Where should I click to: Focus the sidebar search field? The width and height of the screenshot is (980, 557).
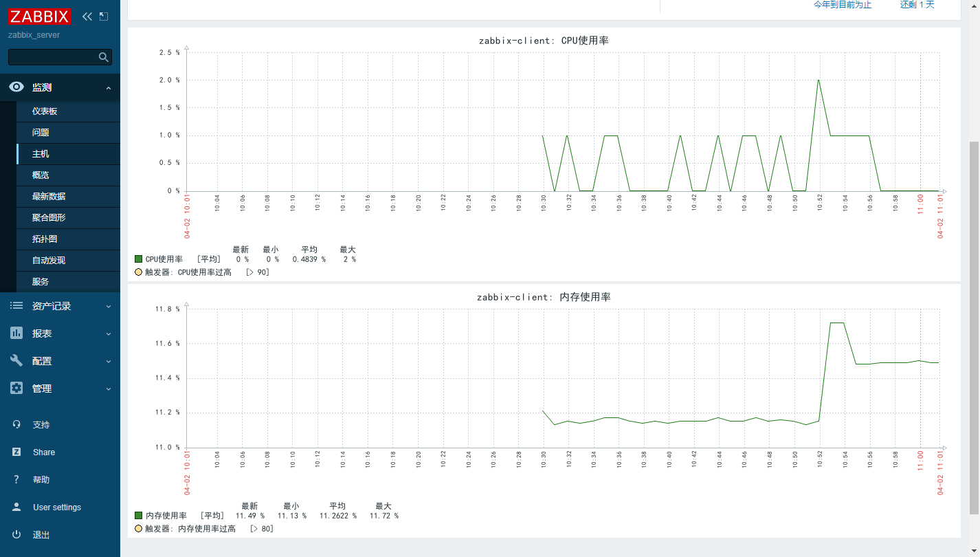pos(60,57)
